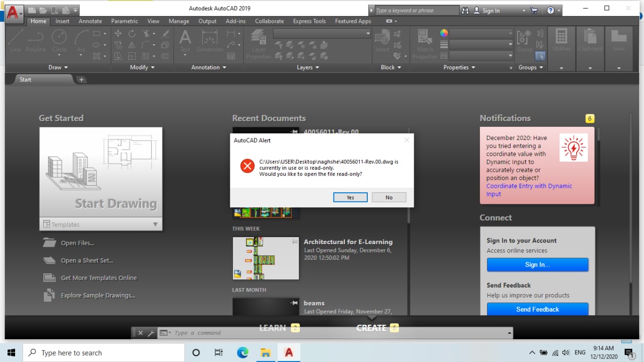This screenshot has width=644, height=362.
Task: Switch to the Parametric ribbon tab
Action: tap(124, 21)
